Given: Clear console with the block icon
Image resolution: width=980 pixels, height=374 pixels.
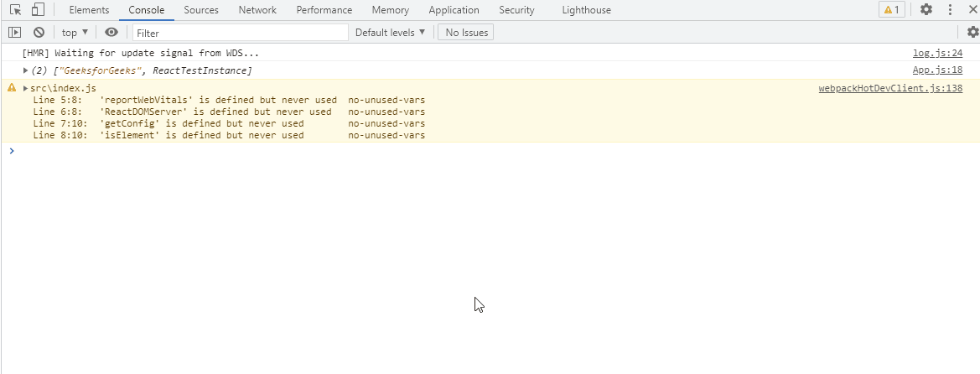Looking at the screenshot, I should (39, 33).
